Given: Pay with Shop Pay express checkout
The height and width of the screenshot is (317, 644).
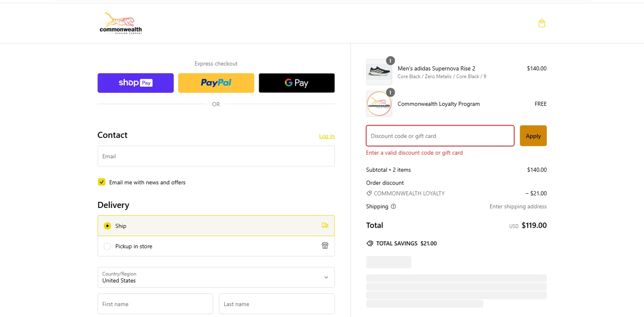Looking at the screenshot, I should [136, 83].
